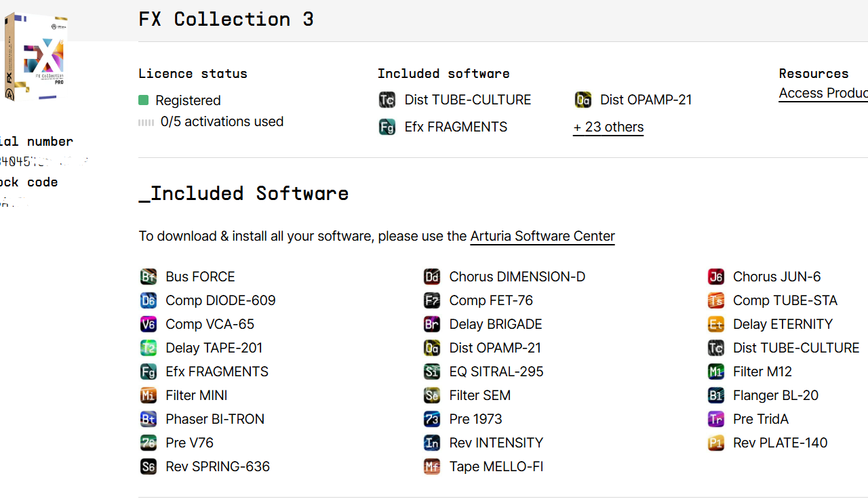Click the Rev SPRING-636 icon

point(148,466)
